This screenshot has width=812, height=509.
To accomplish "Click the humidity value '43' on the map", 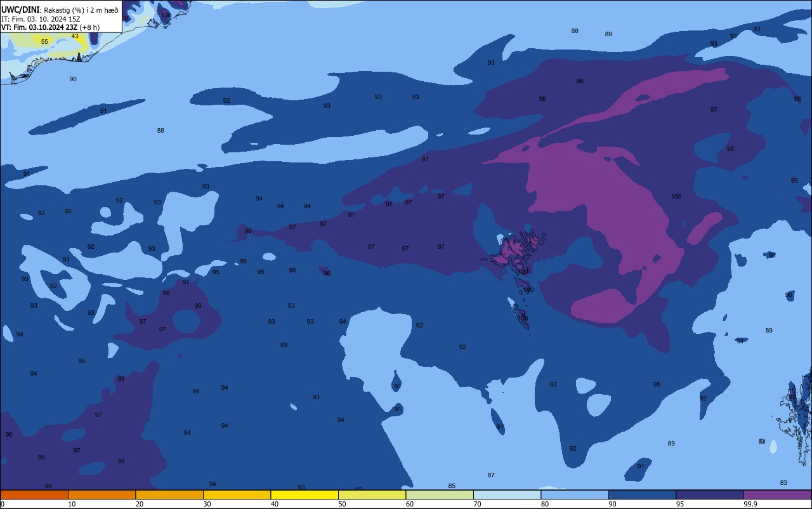I will (75, 36).
